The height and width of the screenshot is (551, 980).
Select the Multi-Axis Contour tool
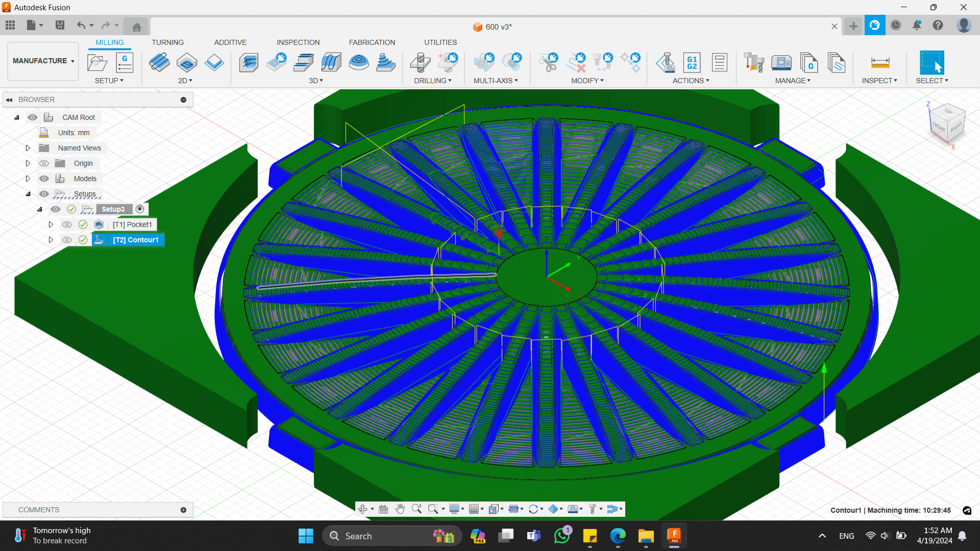tap(512, 63)
